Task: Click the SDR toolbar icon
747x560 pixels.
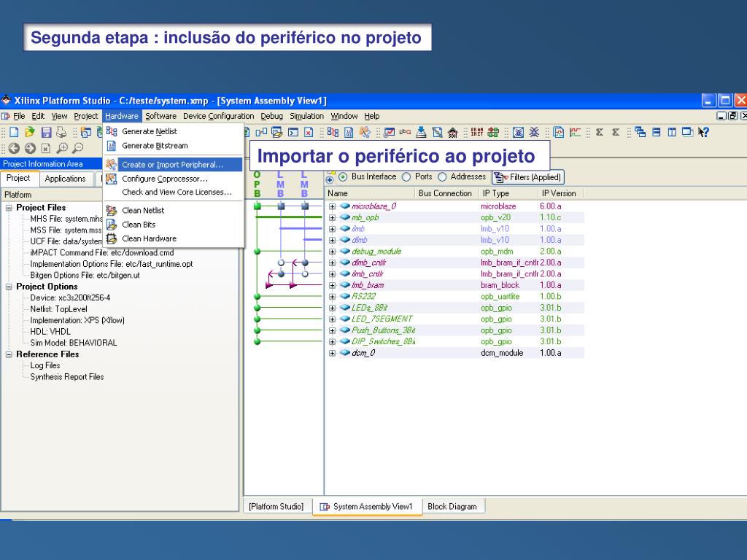Action: coord(452,133)
